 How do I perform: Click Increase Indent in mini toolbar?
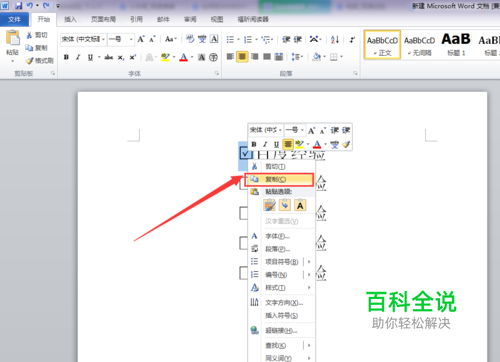(346, 130)
